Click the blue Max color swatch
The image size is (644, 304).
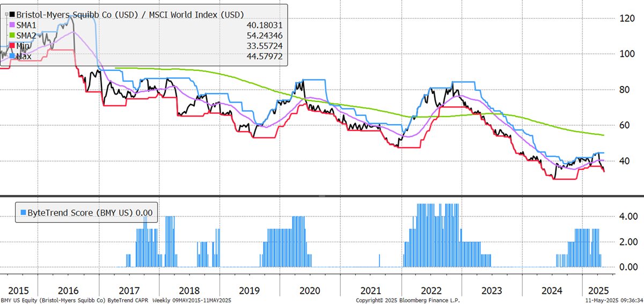(12, 56)
